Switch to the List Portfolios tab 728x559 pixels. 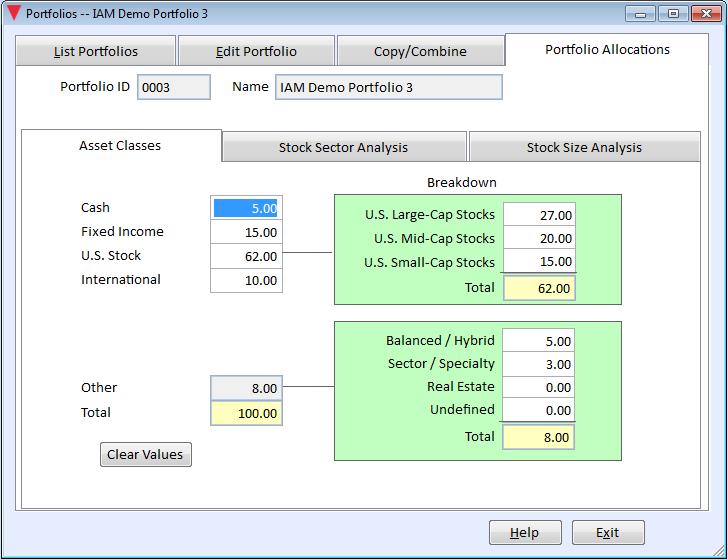(x=96, y=51)
